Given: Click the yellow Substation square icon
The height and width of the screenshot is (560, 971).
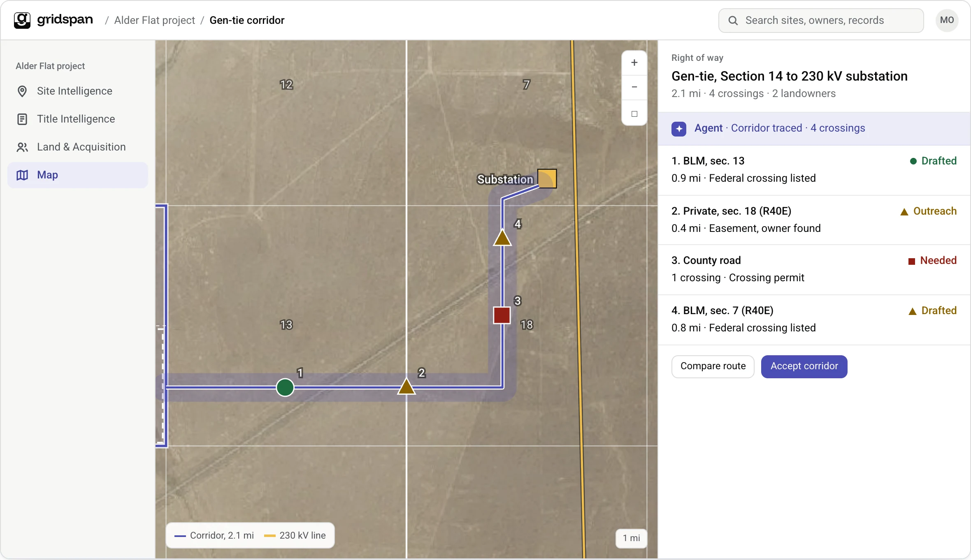Looking at the screenshot, I should pyautogui.click(x=547, y=178).
